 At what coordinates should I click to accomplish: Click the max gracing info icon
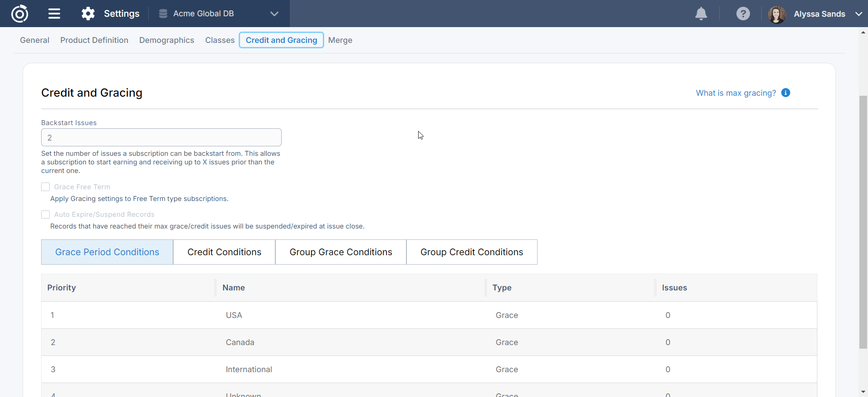click(x=786, y=93)
